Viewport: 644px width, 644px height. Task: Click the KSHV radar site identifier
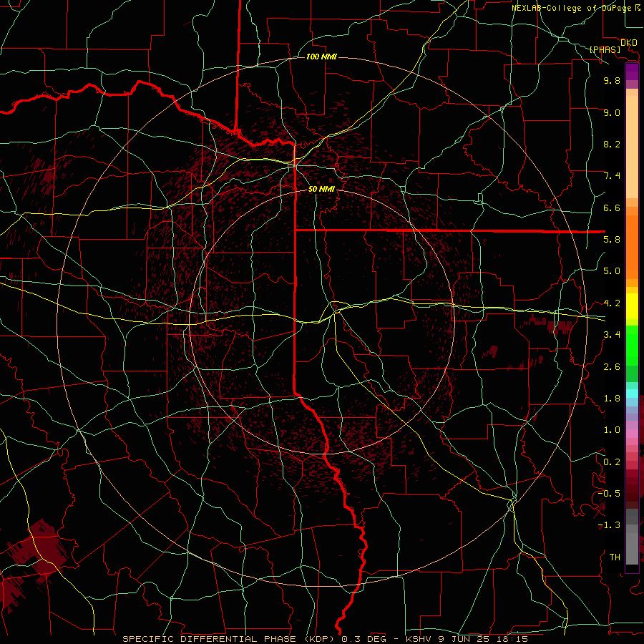(x=419, y=639)
